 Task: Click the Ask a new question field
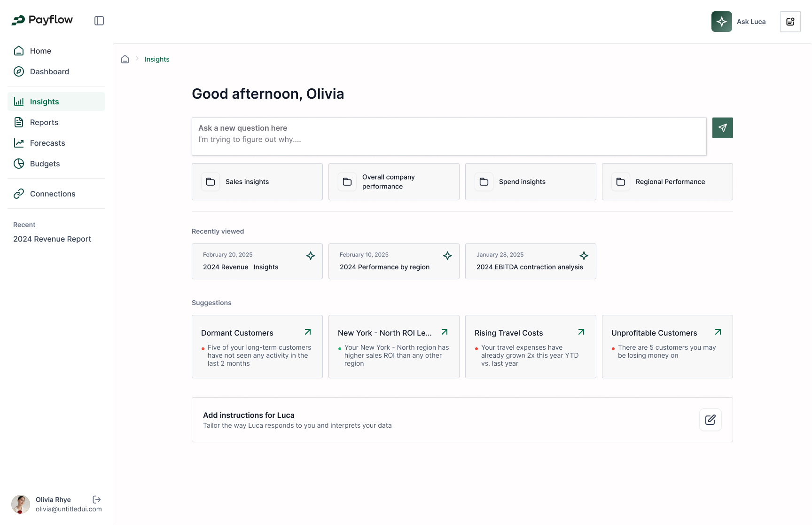[449, 136]
